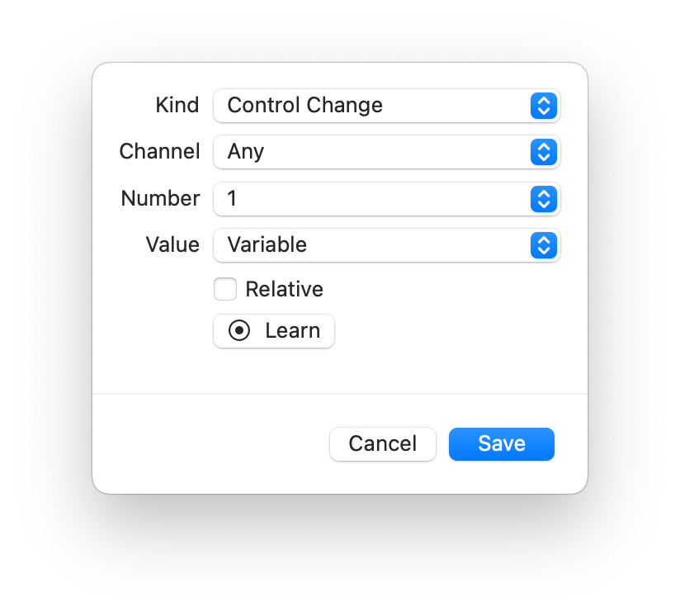Save the MIDI trigger settings
Image resolution: width=680 pixels, height=616 pixels.
click(x=501, y=444)
